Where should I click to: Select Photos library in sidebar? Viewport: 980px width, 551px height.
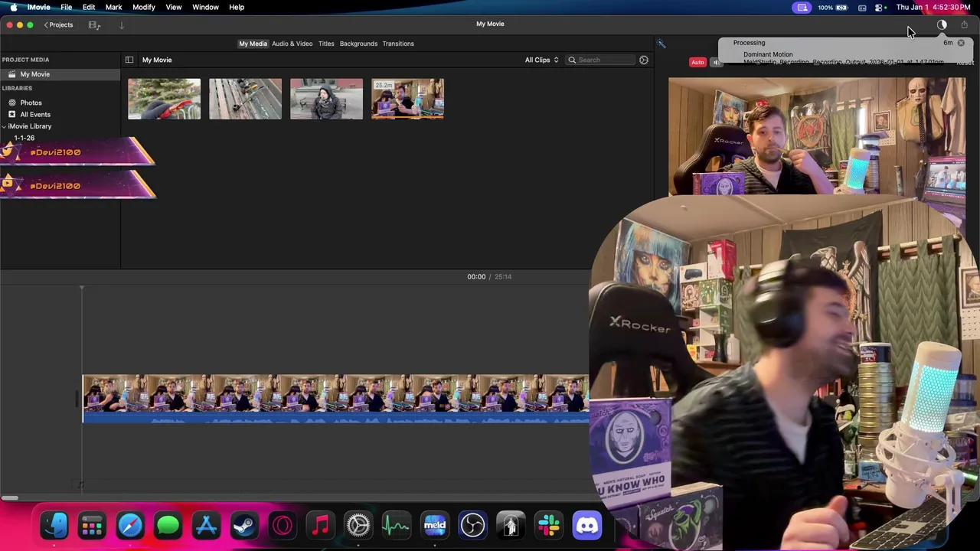(31, 103)
